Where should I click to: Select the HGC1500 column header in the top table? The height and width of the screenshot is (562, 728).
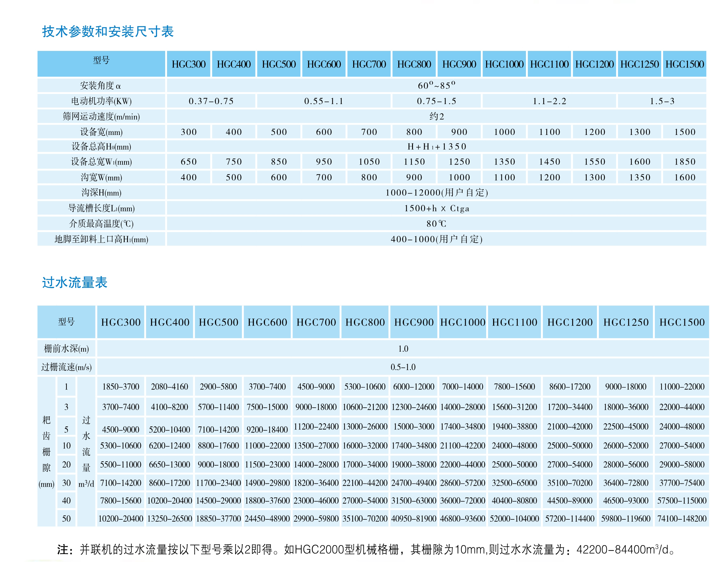684,64
